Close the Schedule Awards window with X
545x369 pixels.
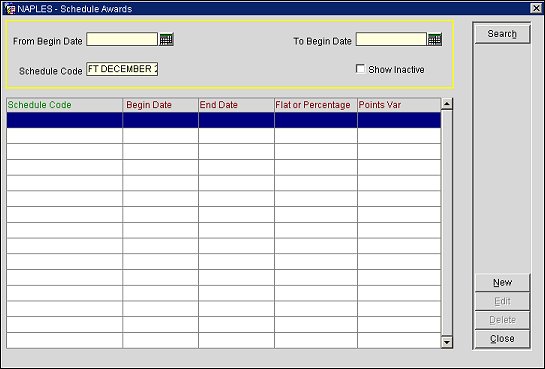pos(536,8)
